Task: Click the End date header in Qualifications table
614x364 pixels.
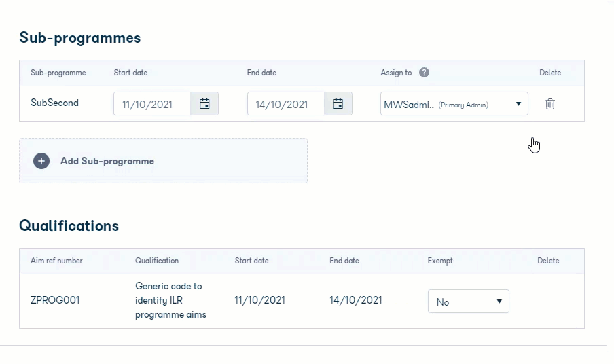Action: tap(344, 261)
